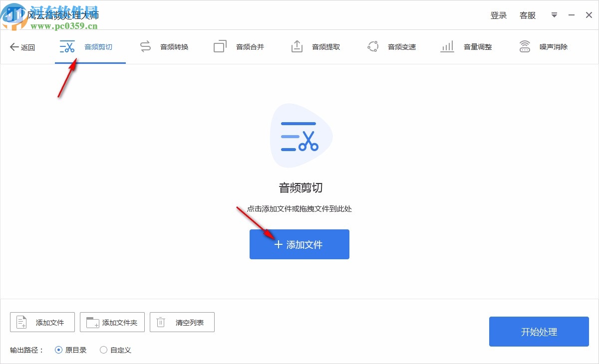The width and height of the screenshot is (599, 364).
Task: Select the 原目录 output path option
Action: pos(58,350)
